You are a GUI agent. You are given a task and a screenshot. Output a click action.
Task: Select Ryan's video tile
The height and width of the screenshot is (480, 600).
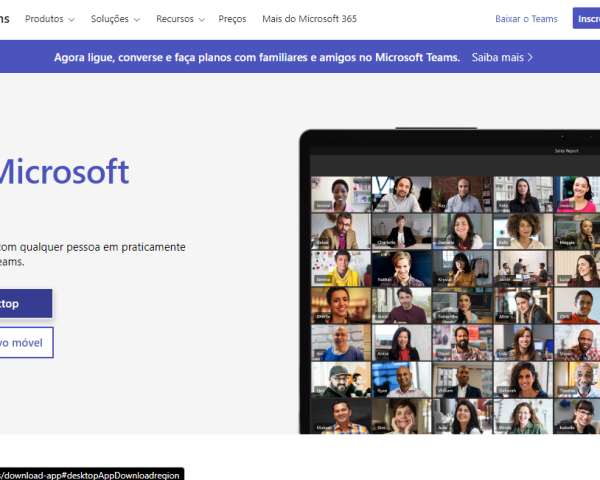[x=401, y=379]
